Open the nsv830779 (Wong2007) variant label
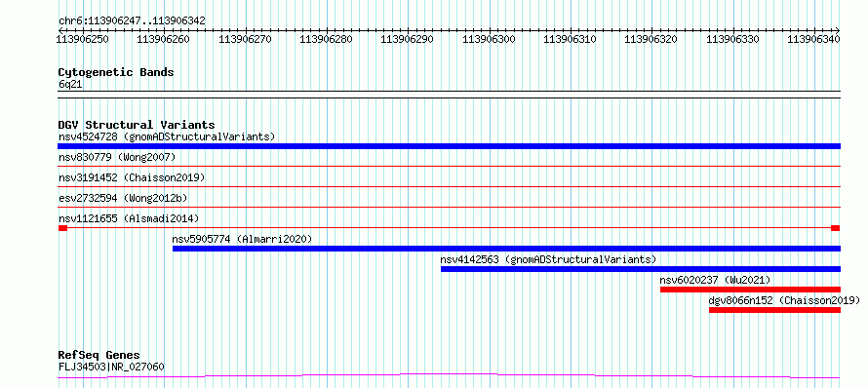 (117, 157)
